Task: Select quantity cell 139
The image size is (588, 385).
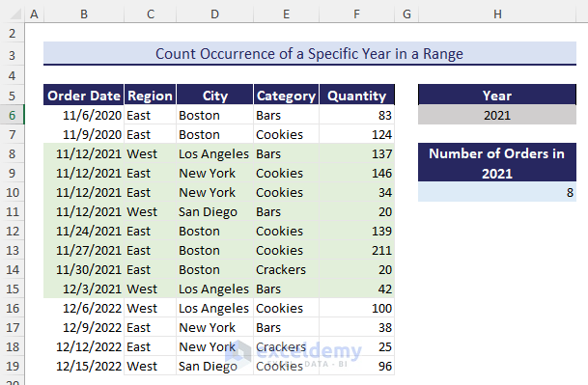Action: click(356, 231)
